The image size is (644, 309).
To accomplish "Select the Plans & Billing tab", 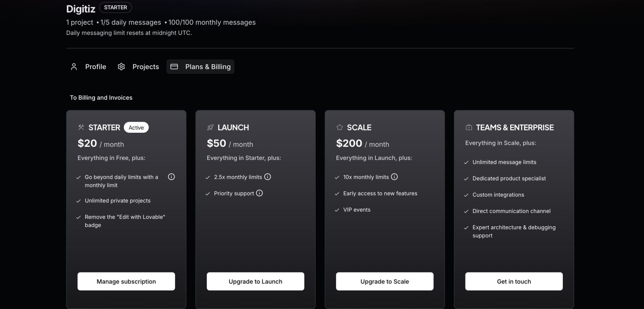I will pos(208,67).
